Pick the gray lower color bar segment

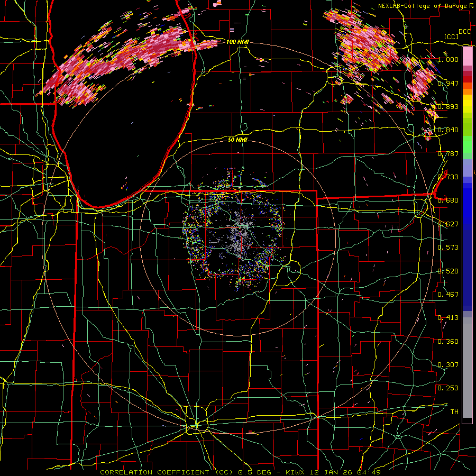(467, 368)
